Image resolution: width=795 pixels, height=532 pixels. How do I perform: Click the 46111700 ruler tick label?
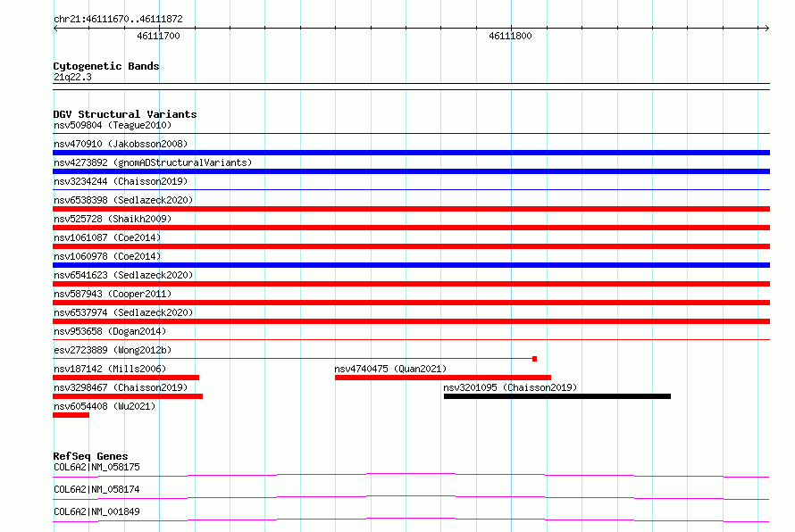158,36
